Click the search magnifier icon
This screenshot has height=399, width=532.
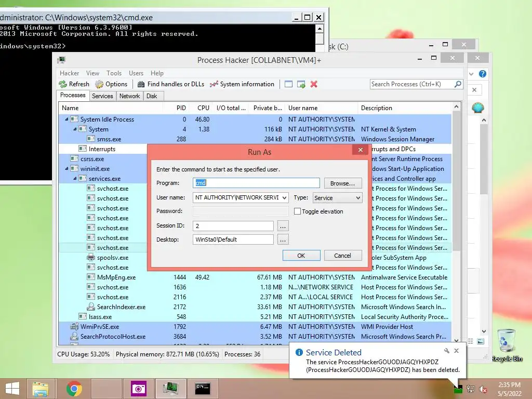pos(458,84)
